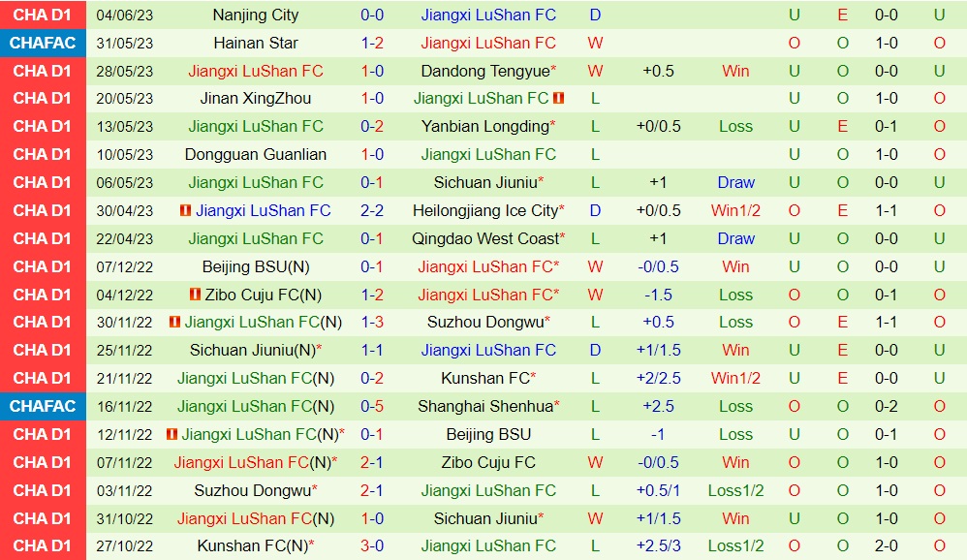
Task: Click red card icon in the 30/11/22 row
Action: (x=174, y=323)
